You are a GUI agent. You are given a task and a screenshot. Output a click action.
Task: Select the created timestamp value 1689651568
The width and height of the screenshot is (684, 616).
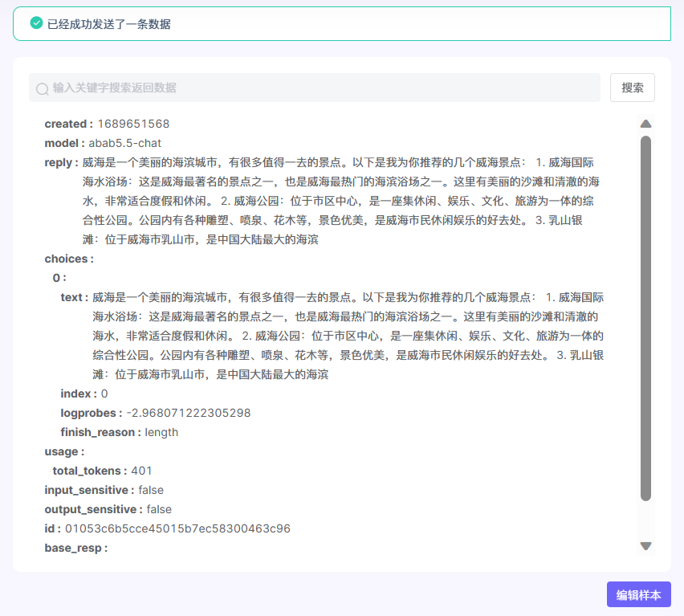pos(133,124)
